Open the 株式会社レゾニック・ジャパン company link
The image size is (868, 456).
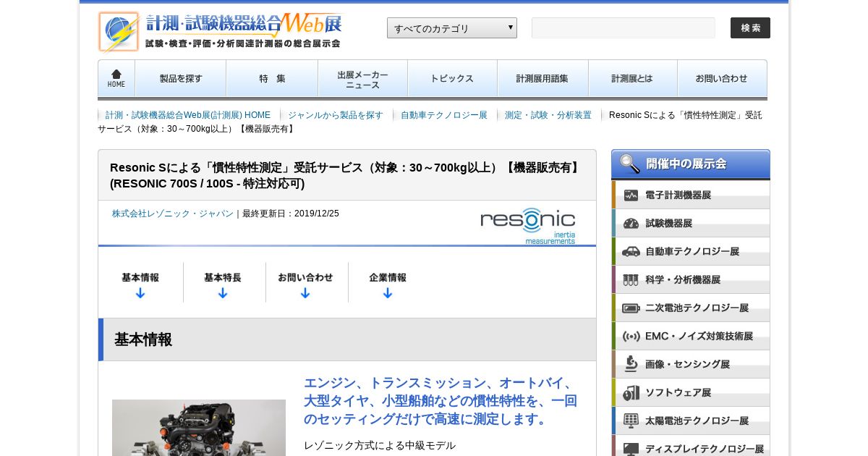[173, 214]
